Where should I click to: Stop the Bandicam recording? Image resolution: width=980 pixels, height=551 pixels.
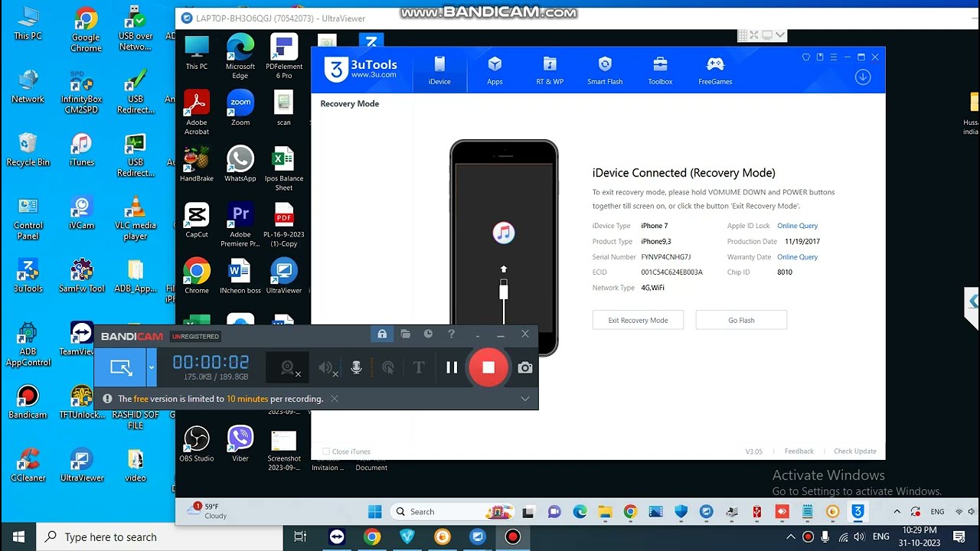(x=488, y=368)
